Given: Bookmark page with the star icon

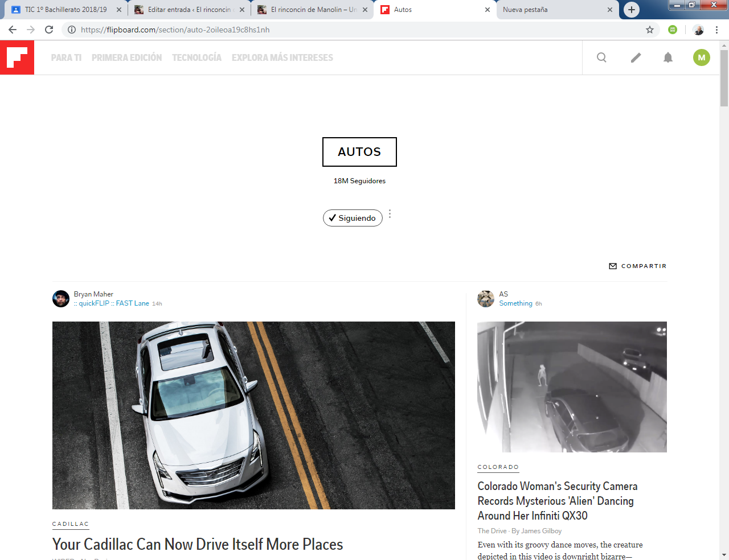Looking at the screenshot, I should pyautogui.click(x=650, y=30).
